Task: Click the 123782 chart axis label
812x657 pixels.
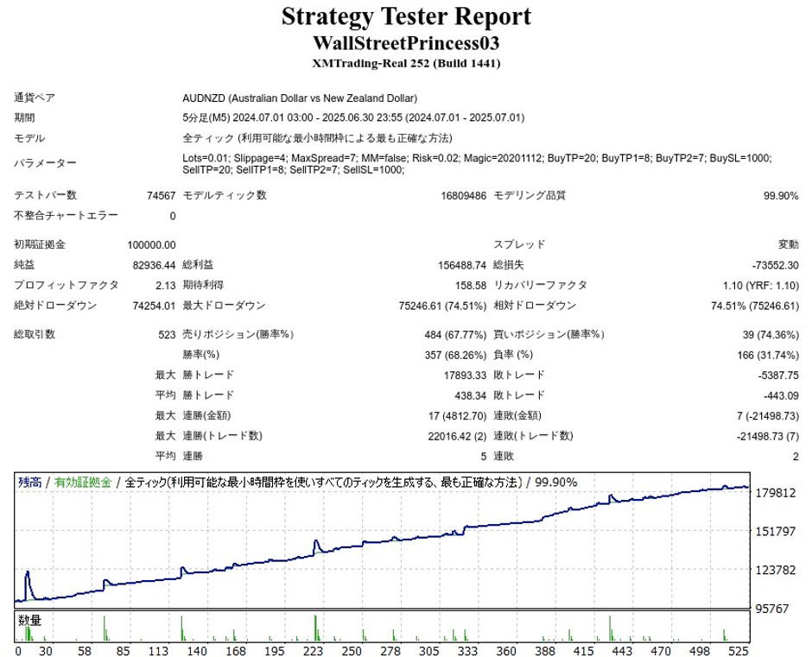Action: (776, 570)
